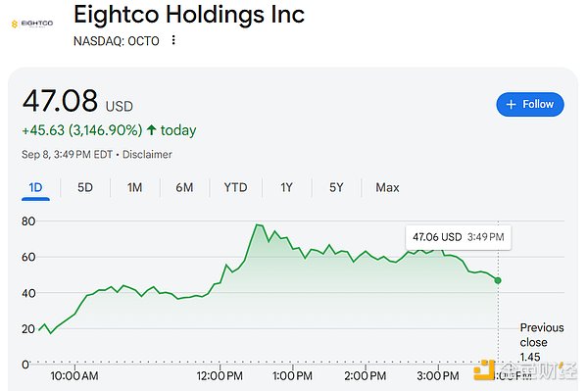Open the Disclaimer link
The height and width of the screenshot is (391, 588).
(147, 155)
